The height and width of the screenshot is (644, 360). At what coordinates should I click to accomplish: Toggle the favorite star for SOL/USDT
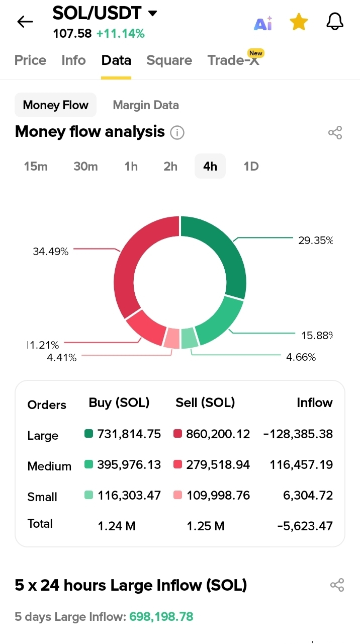299,22
